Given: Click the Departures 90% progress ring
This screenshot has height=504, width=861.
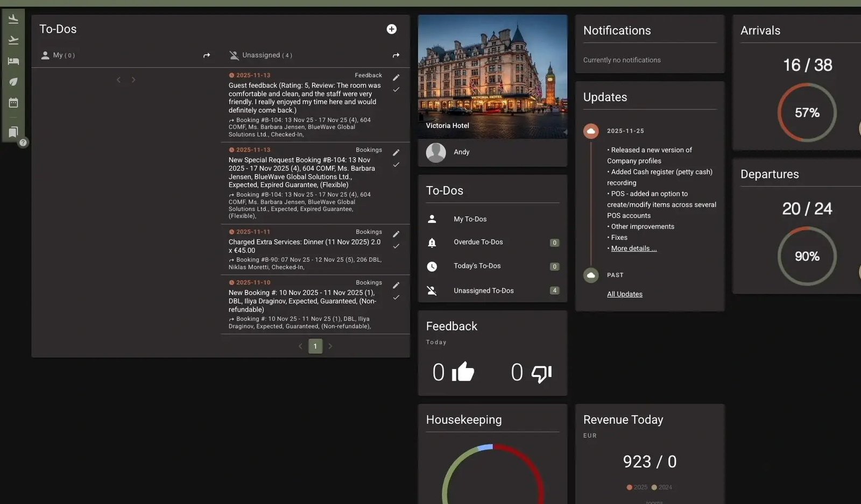Looking at the screenshot, I should coord(807,256).
